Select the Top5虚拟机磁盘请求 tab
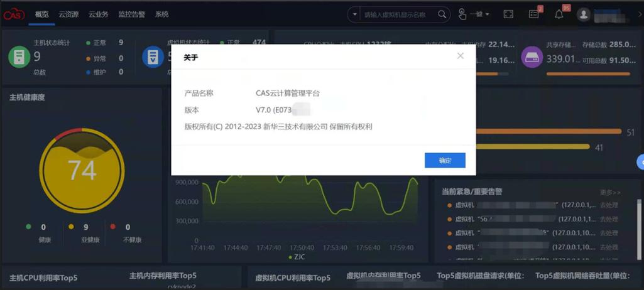Viewport: 644px width, 290px height. click(x=481, y=275)
